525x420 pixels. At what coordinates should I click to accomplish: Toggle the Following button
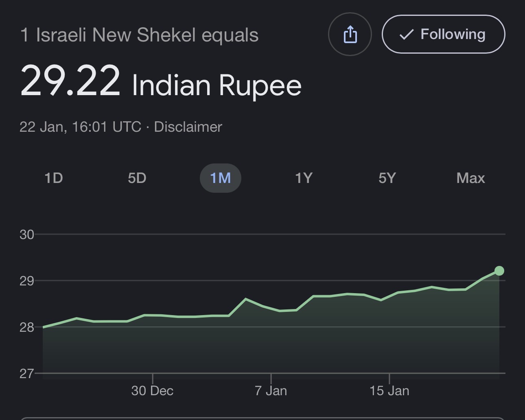(x=443, y=34)
